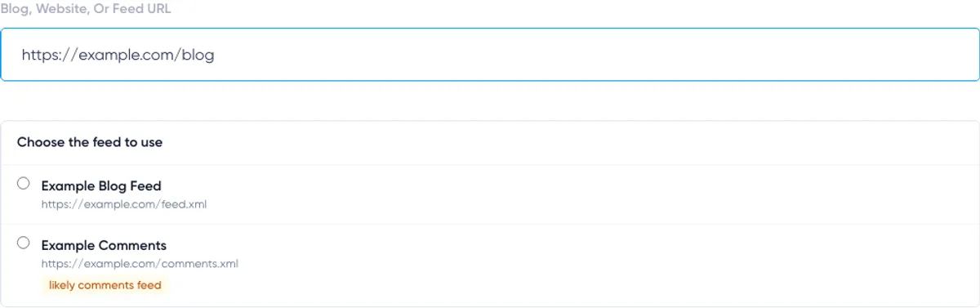The height and width of the screenshot is (308, 980).
Task: Choose the "Example Blog Feed" title text
Action: pyautogui.click(x=101, y=186)
